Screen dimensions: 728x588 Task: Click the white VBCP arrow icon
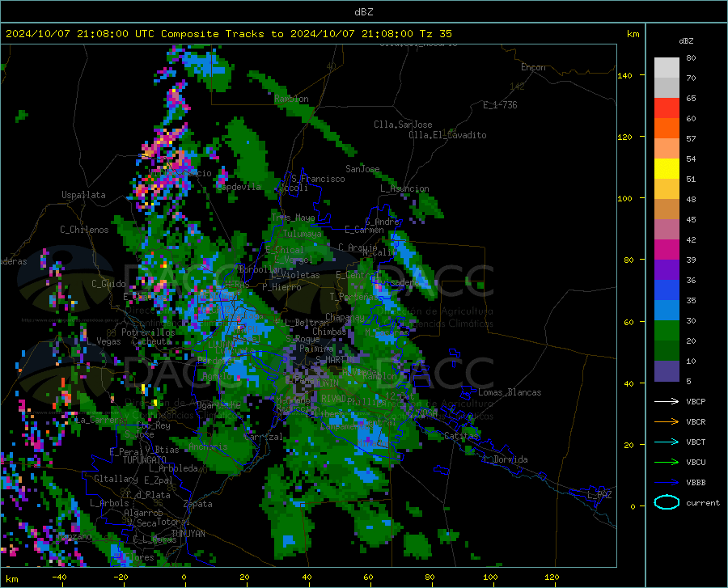point(667,401)
